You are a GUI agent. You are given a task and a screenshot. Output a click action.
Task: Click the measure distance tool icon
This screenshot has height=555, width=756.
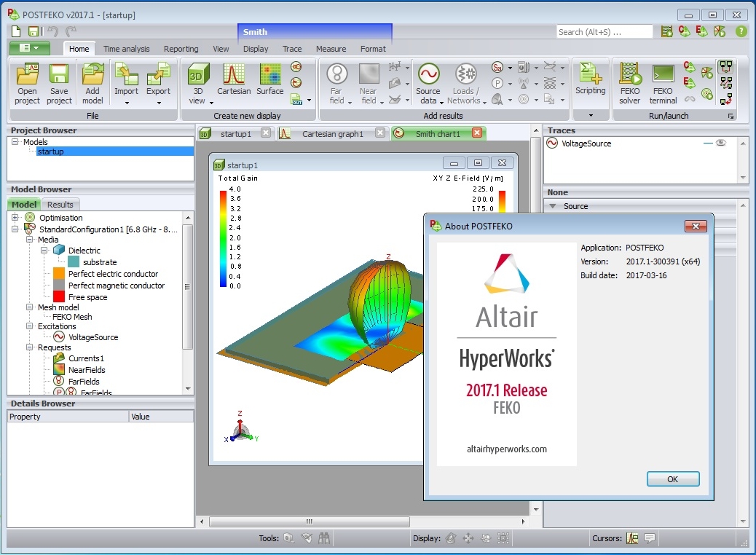click(x=289, y=538)
